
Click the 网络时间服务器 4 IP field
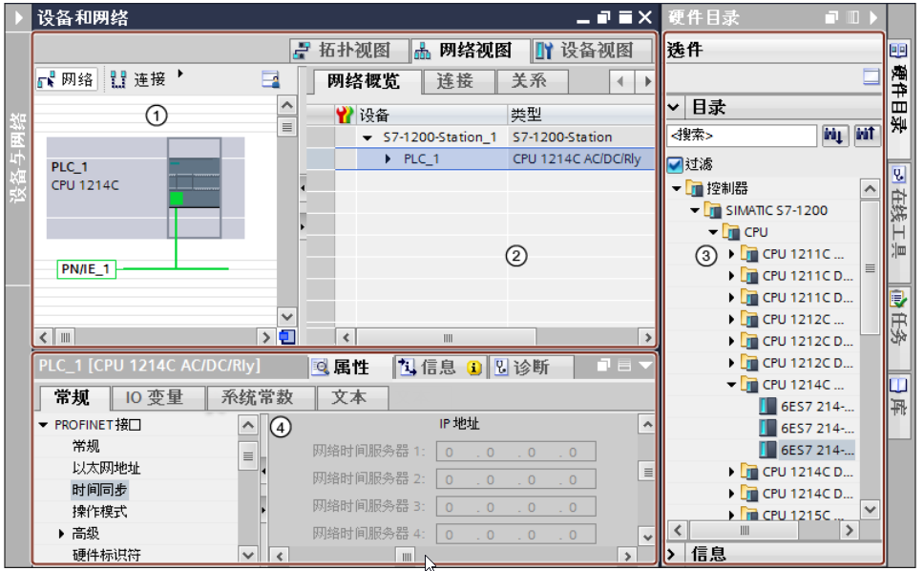tap(515, 535)
